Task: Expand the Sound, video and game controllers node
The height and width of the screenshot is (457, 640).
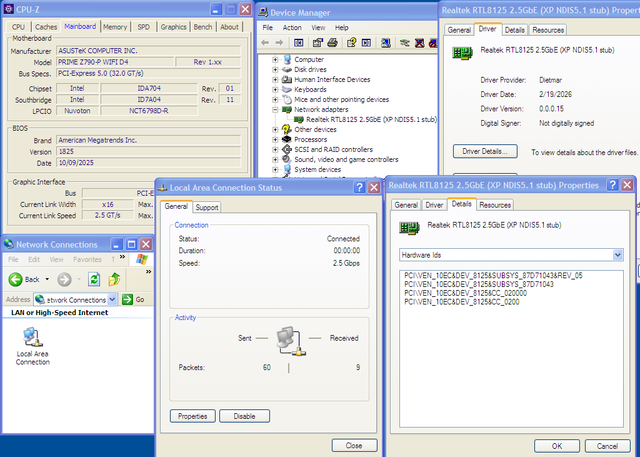Action: [x=275, y=160]
